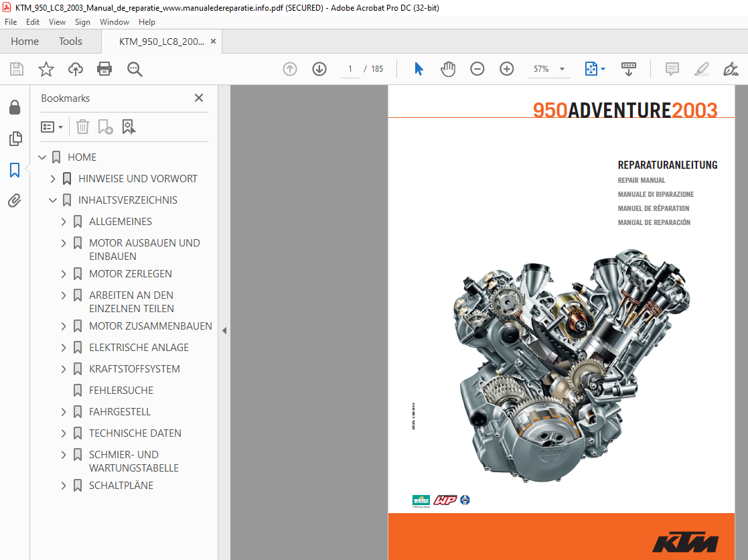Go to next page arrow

pos(319,69)
